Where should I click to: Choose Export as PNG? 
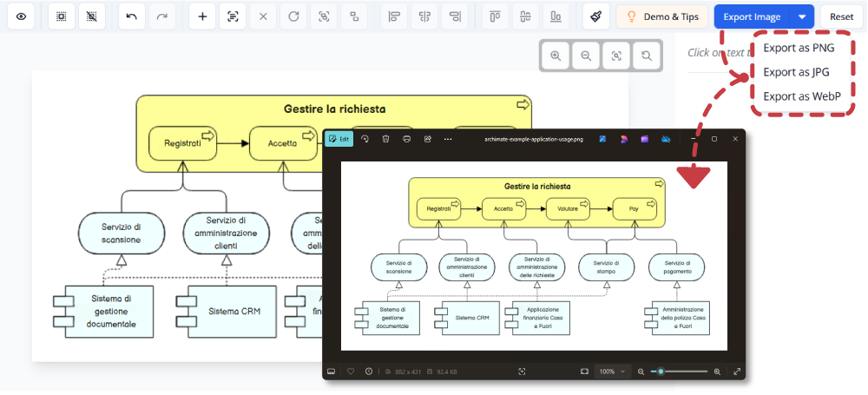(x=798, y=49)
